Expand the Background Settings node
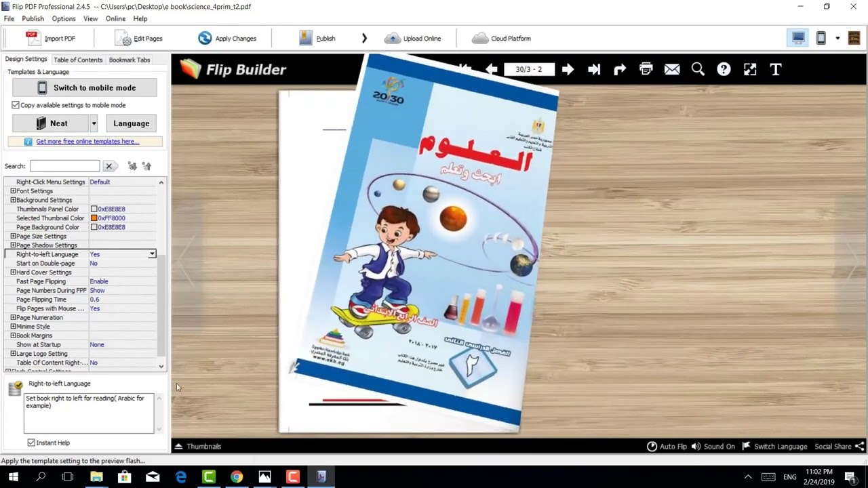Screen dimensions: 868x488 coord(13,200)
